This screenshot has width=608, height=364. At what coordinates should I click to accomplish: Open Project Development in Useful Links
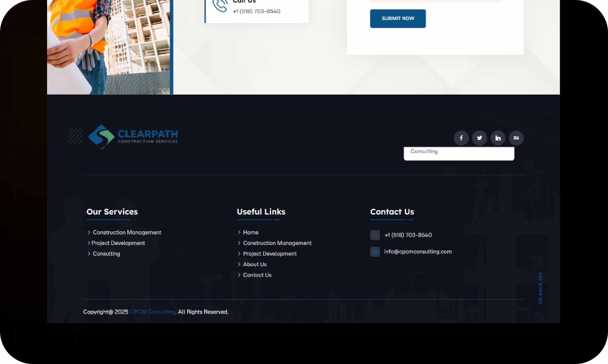click(x=270, y=254)
